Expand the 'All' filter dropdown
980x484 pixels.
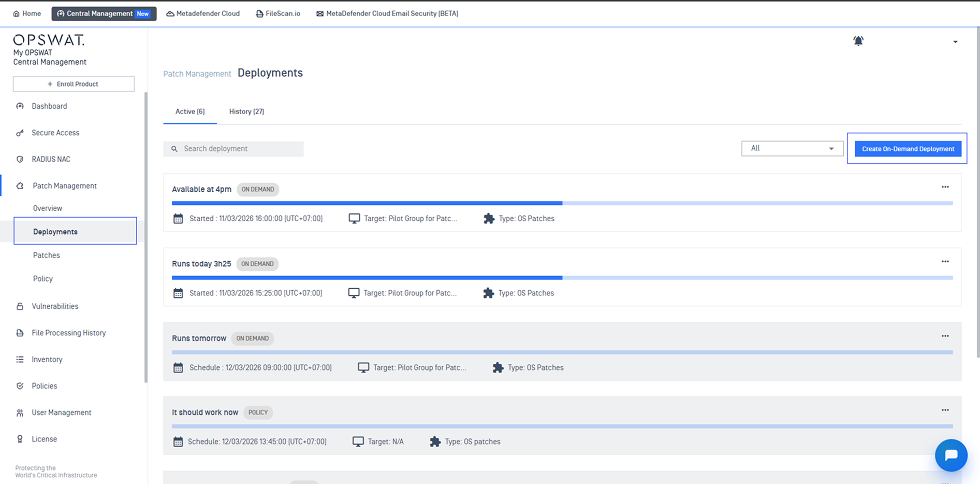click(792, 149)
